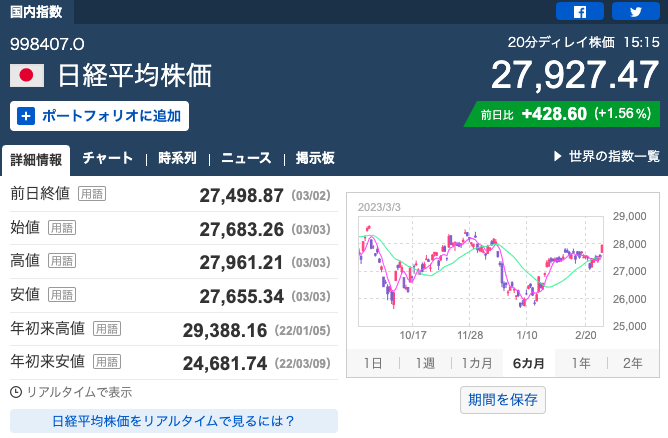Image resolution: width=668 pixels, height=438 pixels.
Task: Click 期間を保存 button
Action: pos(503,400)
